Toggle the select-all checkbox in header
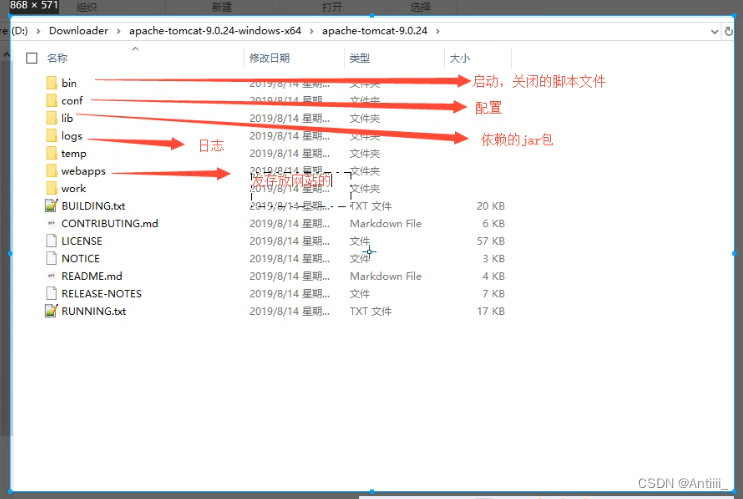 pos(32,58)
